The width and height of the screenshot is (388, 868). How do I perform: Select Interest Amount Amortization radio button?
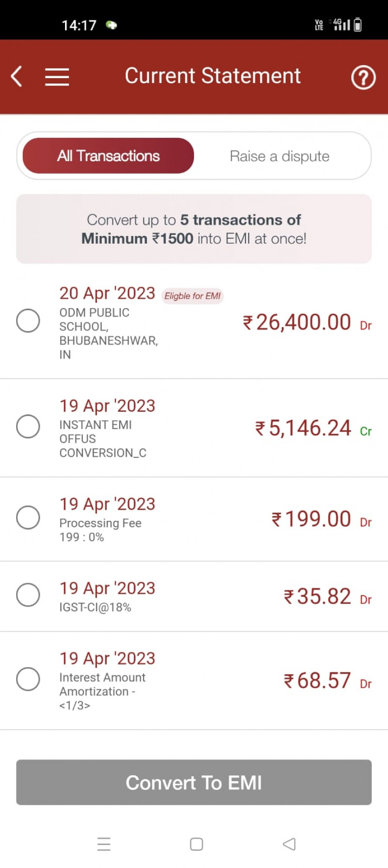coord(28,679)
